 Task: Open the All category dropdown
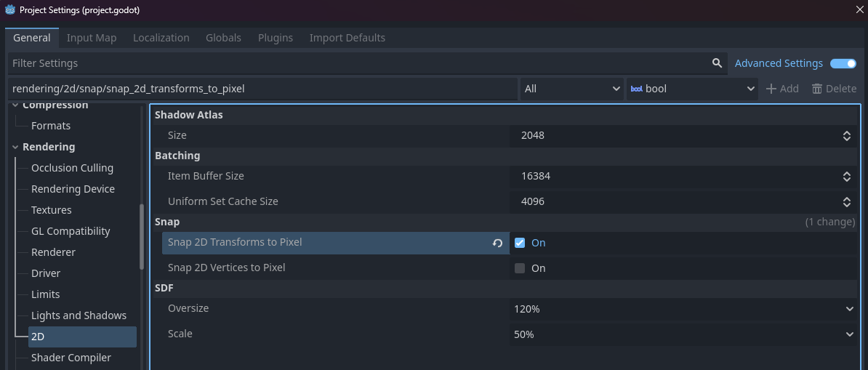572,89
